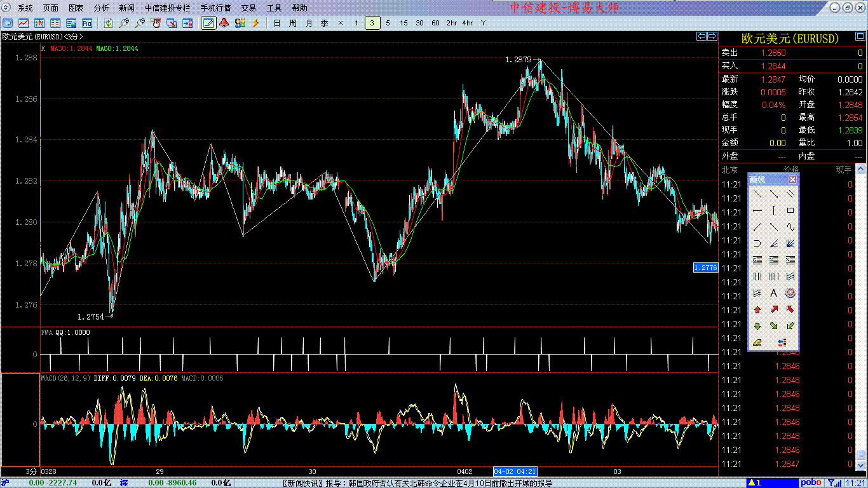
Task: Select the 4hr chart period
Action: click(468, 23)
